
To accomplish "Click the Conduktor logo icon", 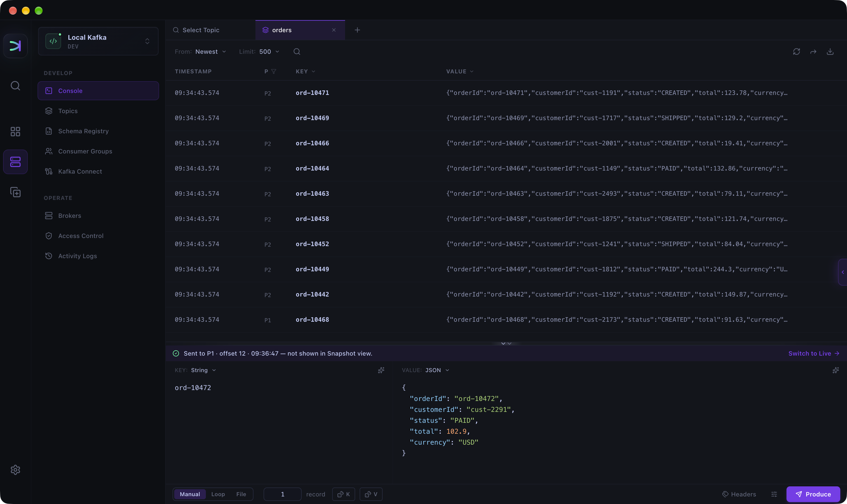I will click(x=15, y=46).
